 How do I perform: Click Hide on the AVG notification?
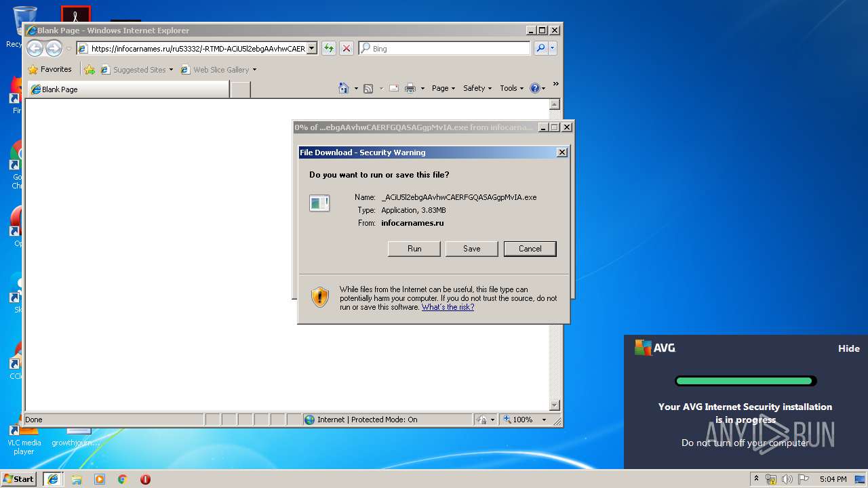point(849,348)
